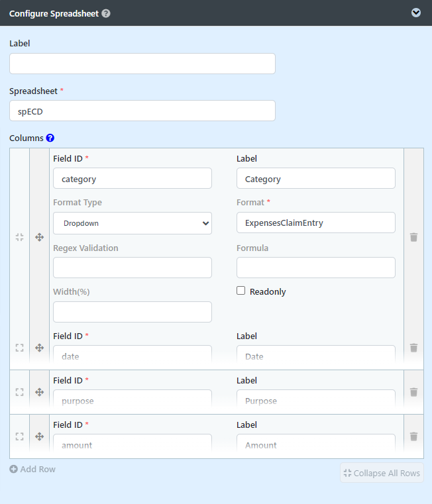
Task: Open the Format Type dropdown
Action: [x=133, y=223]
